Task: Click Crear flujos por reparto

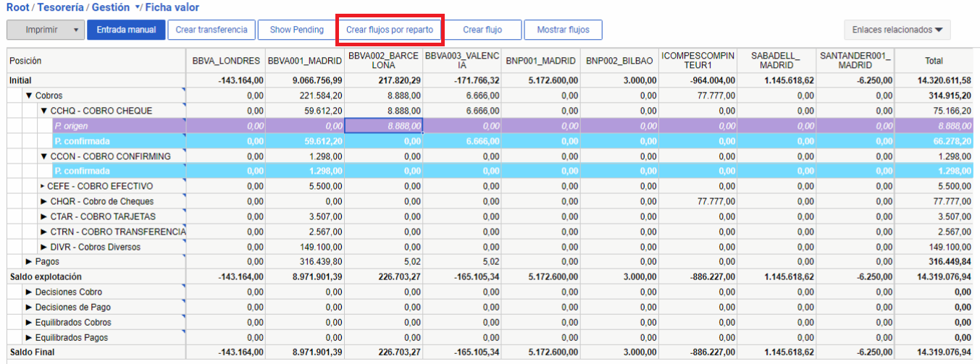Action: (390, 30)
